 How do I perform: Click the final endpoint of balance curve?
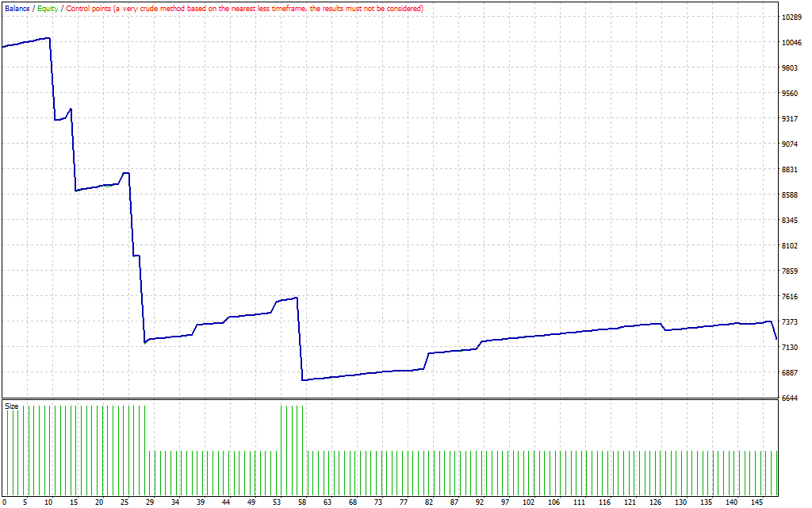[776, 339]
